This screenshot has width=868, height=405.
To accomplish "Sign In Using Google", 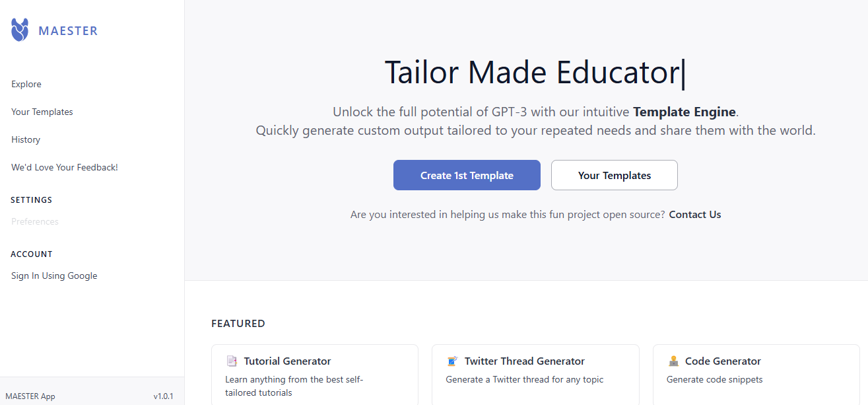I will (x=54, y=276).
